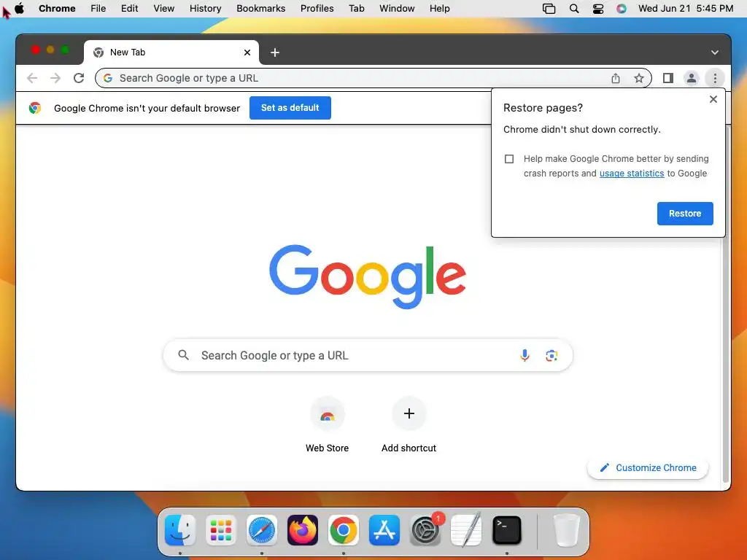Click the browser forward arrow

[x=55, y=78]
